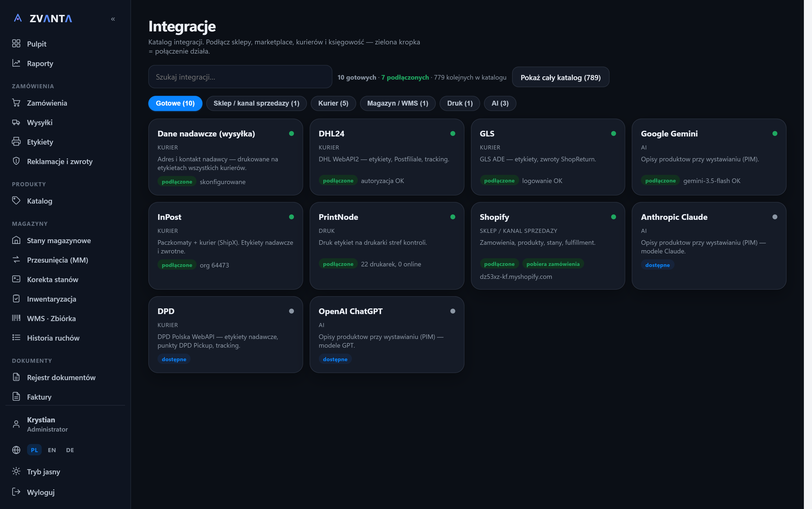Click the Krystian user profile icon
The height and width of the screenshot is (509, 812).
click(x=16, y=424)
